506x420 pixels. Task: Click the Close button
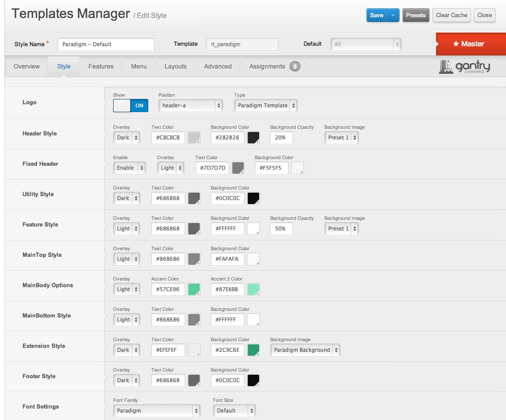point(484,15)
